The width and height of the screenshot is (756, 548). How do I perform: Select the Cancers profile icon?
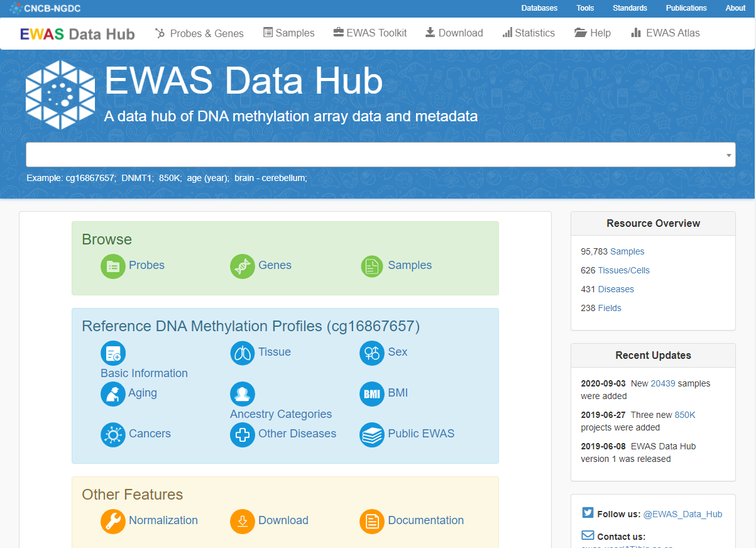[113, 434]
